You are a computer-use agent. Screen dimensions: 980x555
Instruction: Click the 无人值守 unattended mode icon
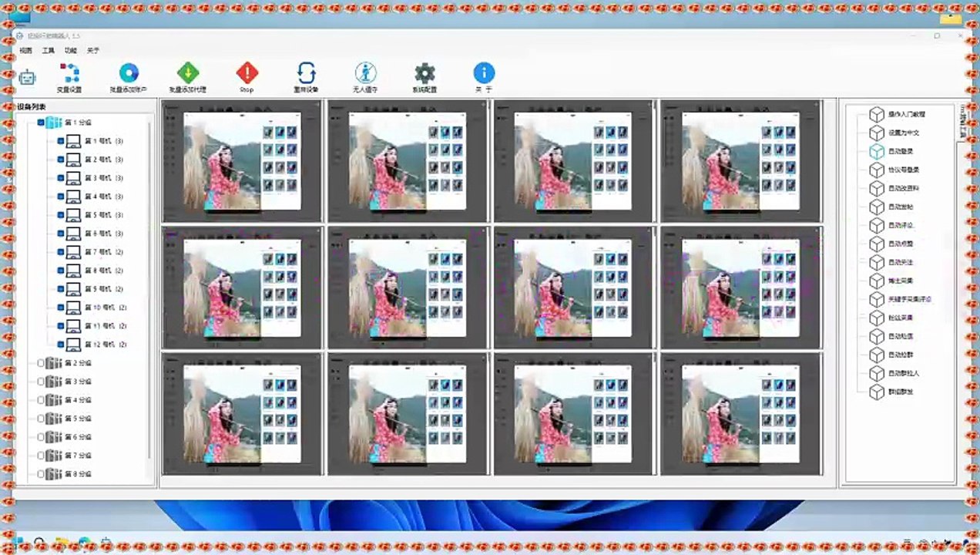click(365, 73)
